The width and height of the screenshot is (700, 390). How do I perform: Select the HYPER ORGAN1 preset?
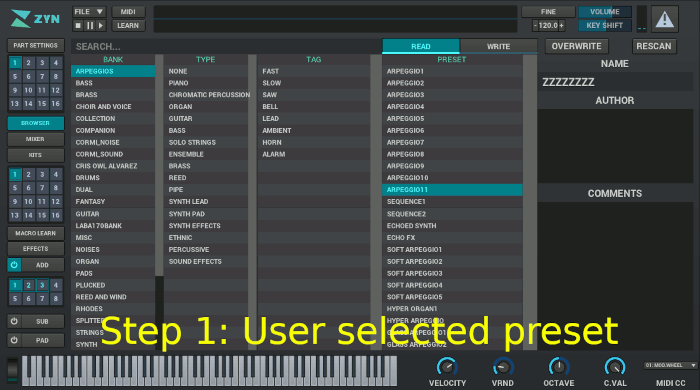[452, 308]
